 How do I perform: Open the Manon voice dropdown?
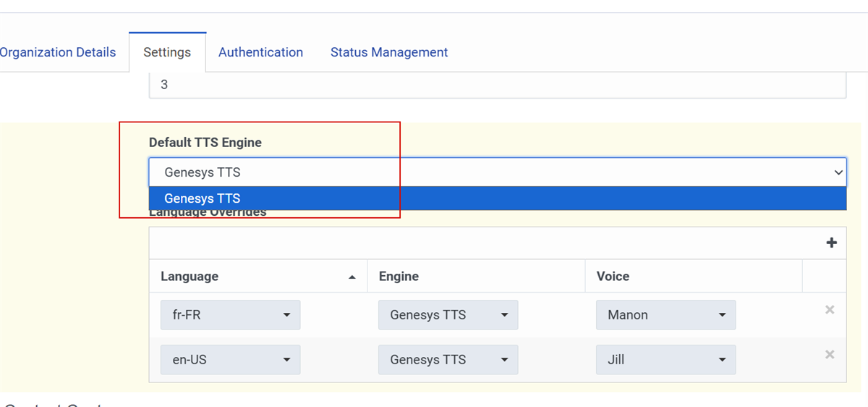[x=665, y=315]
